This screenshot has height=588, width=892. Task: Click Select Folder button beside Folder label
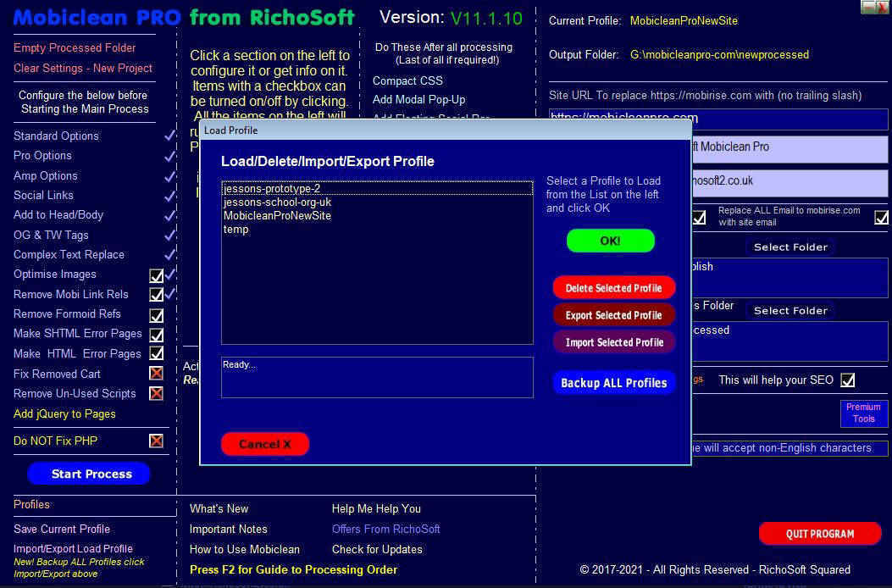coord(790,311)
